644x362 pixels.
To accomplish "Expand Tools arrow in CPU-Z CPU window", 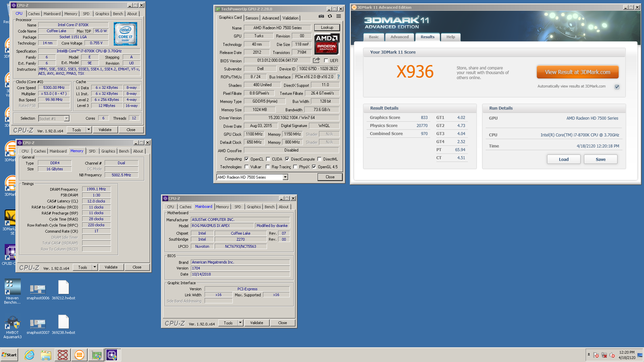I will [89, 130].
